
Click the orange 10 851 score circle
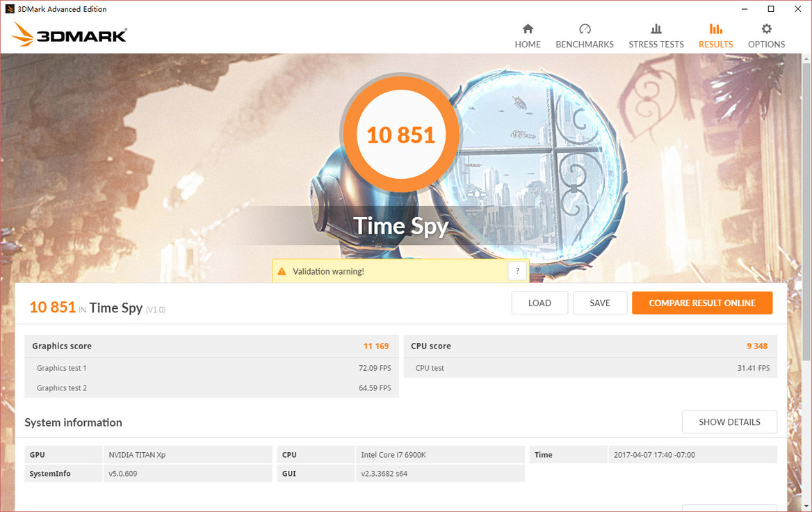tap(400, 134)
